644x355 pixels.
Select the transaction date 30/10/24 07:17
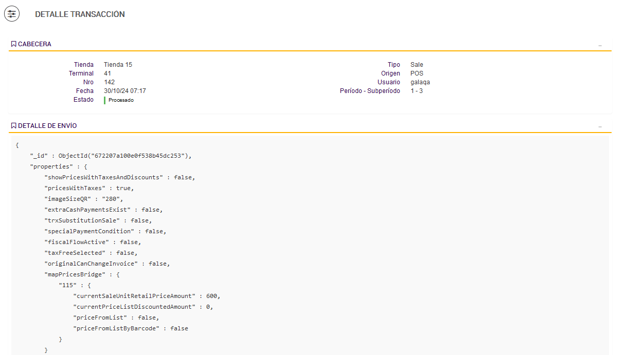[x=124, y=91]
